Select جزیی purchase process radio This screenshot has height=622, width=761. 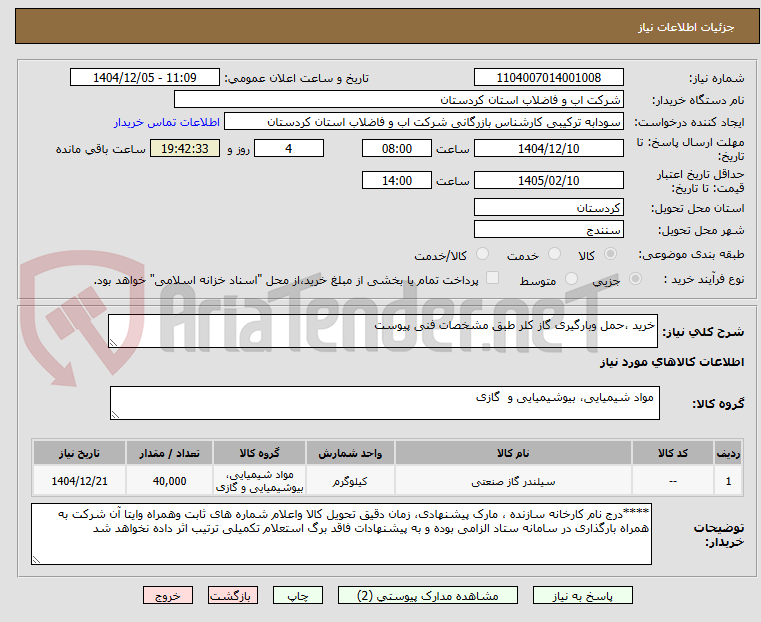click(x=635, y=279)
